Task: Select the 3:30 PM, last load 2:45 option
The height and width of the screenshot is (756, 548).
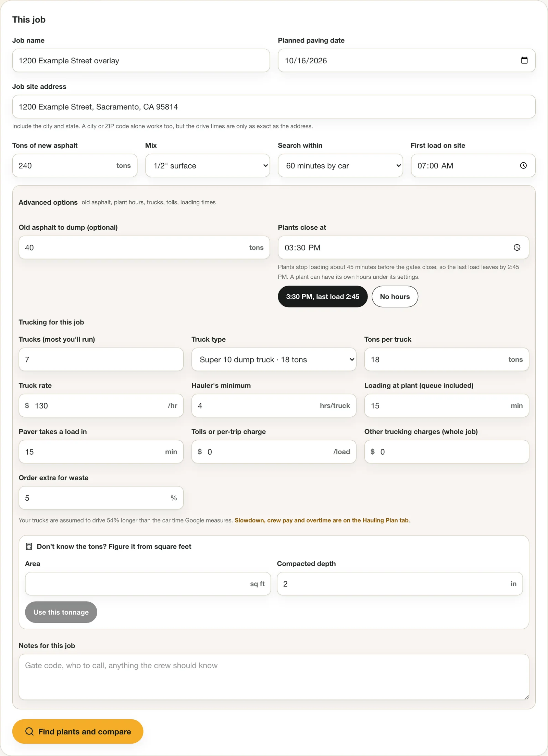Action: pos(323,297)
